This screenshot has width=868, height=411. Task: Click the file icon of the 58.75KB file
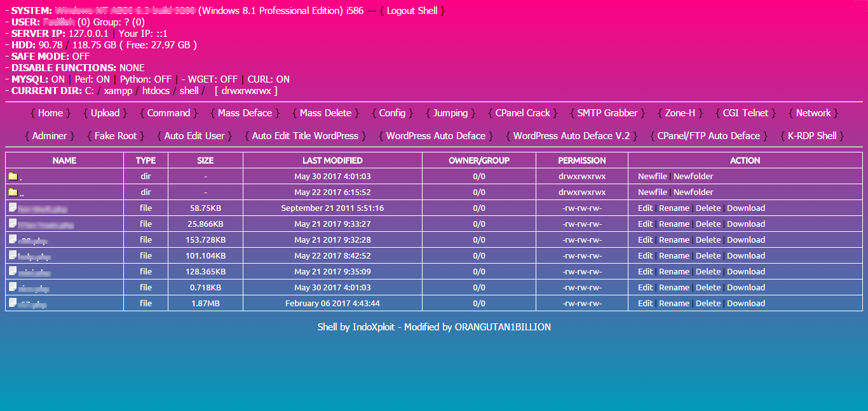tap(11, 208)
